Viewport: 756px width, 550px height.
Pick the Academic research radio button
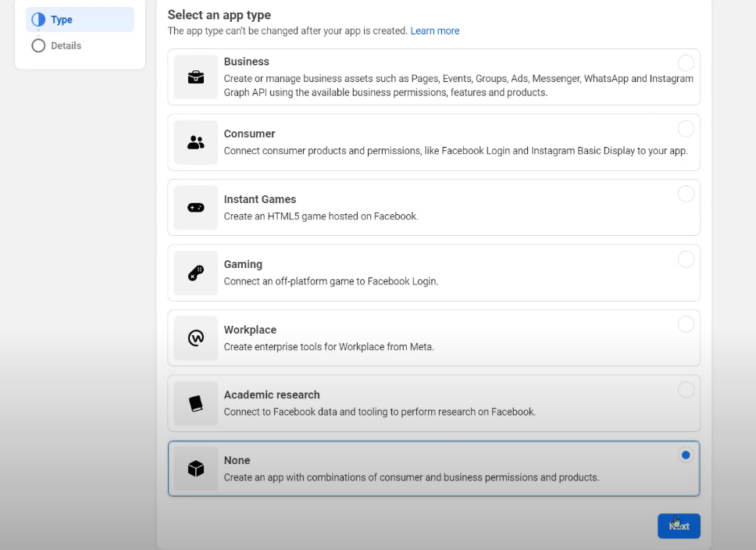tap(686, 389)
